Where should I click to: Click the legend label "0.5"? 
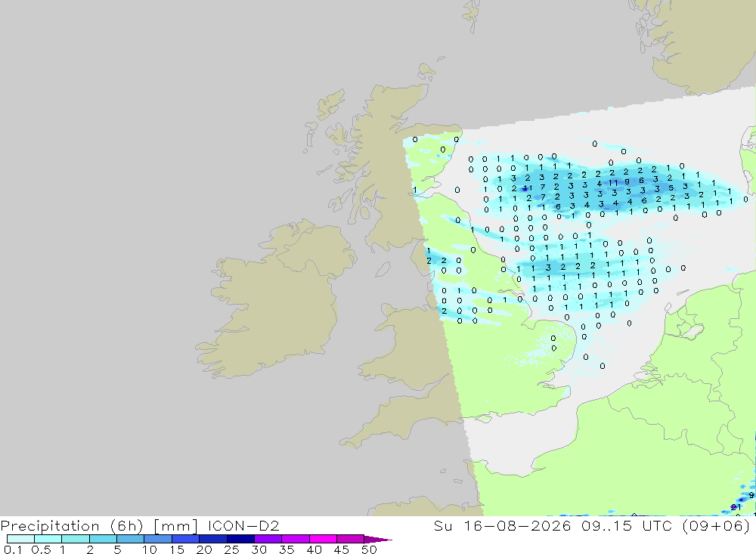[41, 549]
